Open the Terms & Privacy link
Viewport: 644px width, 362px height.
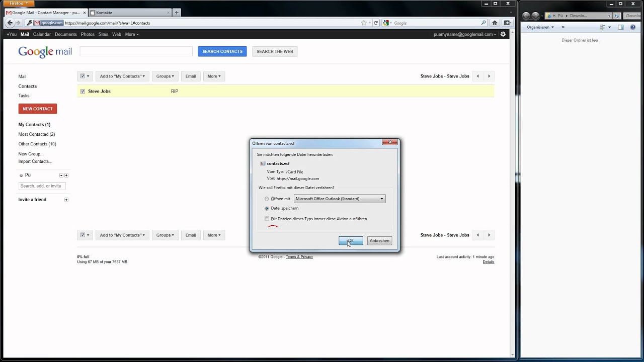[299, 257]
